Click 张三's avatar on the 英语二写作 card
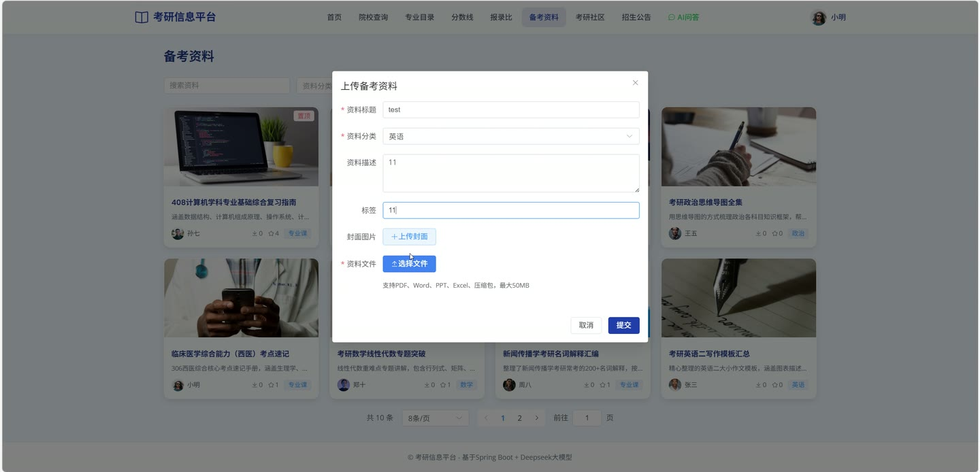 [675, 385]
